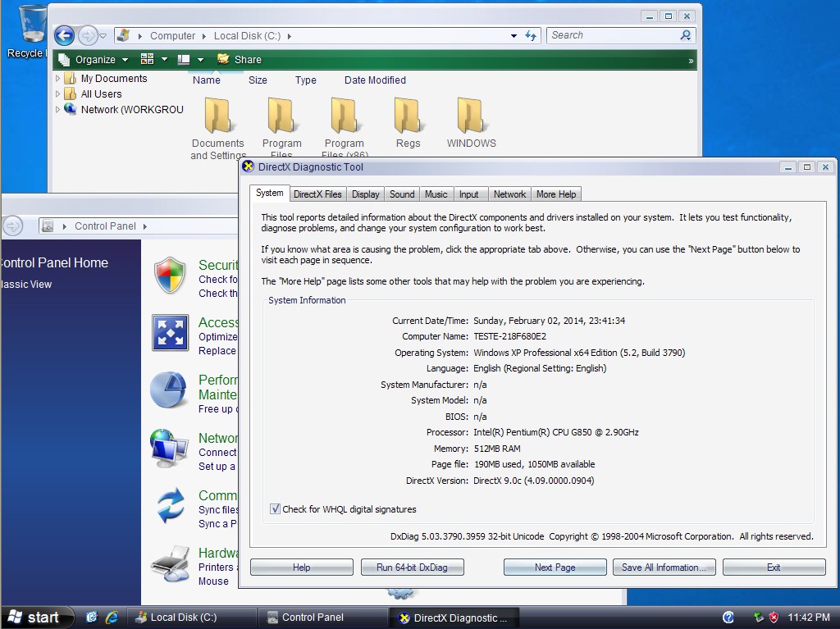
Task: Click the red security shield tray icon
Action: (x=774, y=618)
